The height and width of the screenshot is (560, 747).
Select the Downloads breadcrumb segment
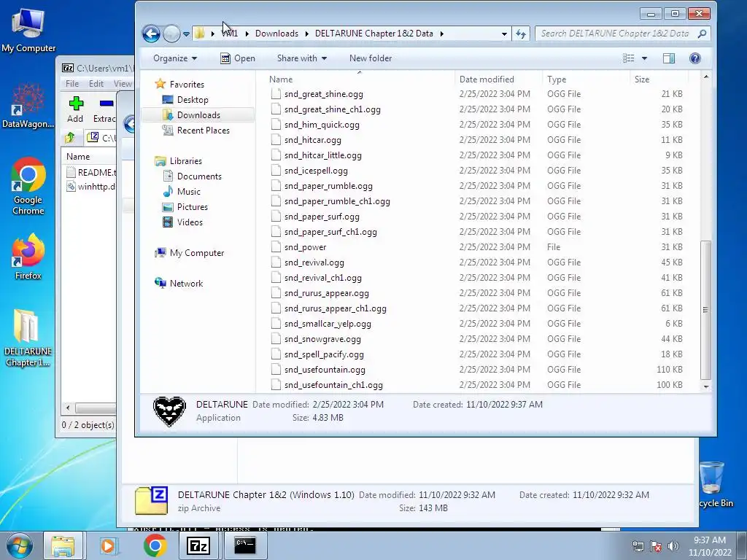276,34
